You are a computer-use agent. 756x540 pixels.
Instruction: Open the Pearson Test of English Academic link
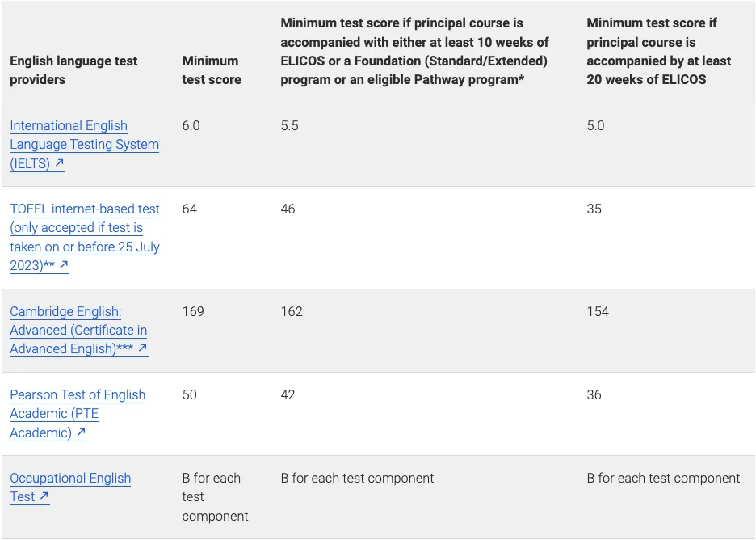tap(78, 414)
